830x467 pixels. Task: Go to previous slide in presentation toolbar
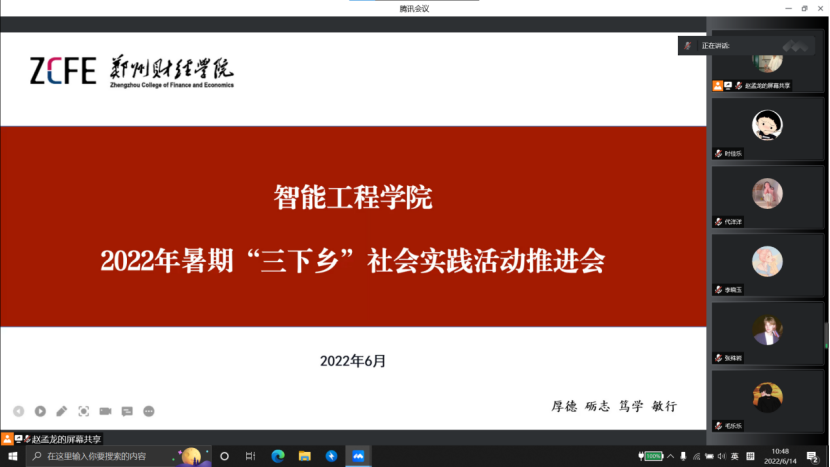pyautogui.click(x=19, y=411)
